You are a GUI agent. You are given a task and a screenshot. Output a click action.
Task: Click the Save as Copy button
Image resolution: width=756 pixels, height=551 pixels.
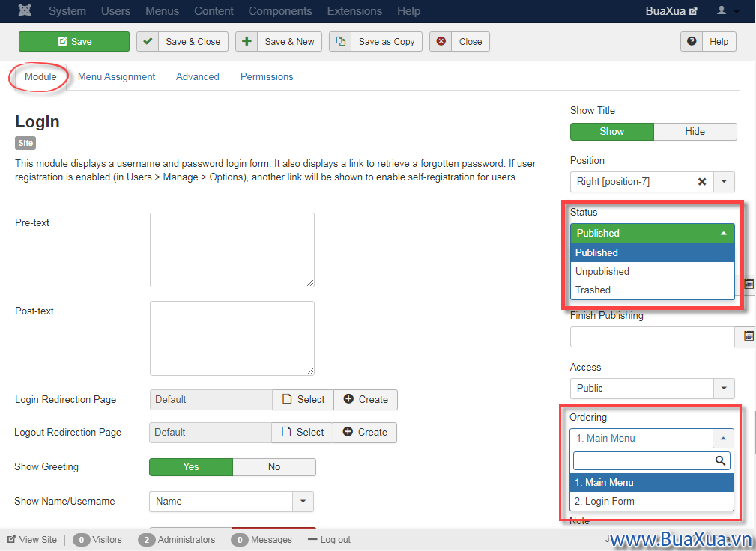pyautogui.click(x=375, y=41)
